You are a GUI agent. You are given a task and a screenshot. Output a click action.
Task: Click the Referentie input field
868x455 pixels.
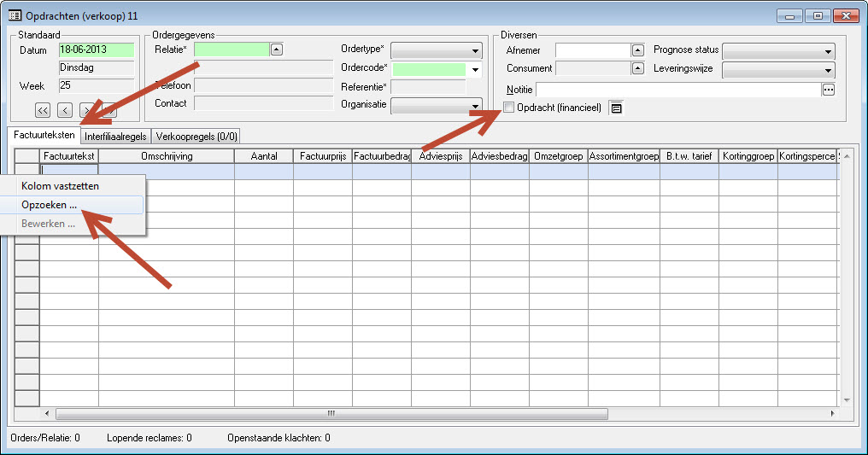(x=428, y=87)
